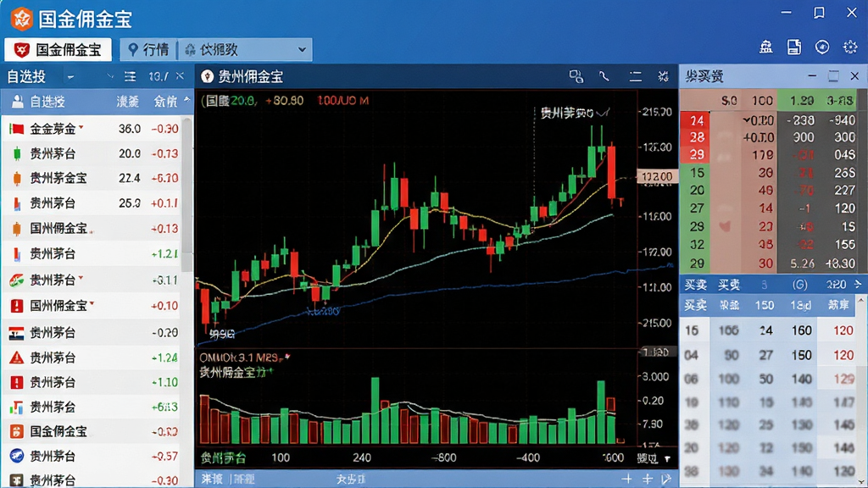Sort watchlist using the column header arrow
Image resolution: width=868 pixels, height=488 pixels.
[x=186, y=100]
